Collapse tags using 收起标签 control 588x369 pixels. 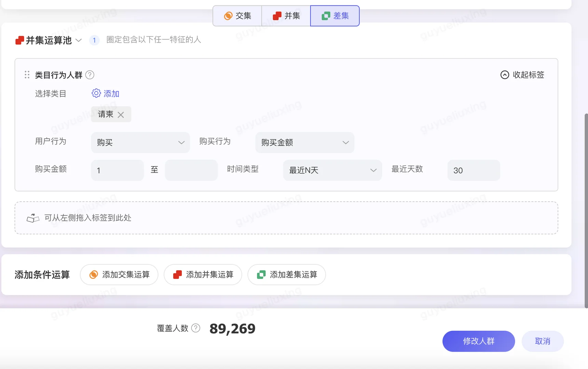(522, 75)
